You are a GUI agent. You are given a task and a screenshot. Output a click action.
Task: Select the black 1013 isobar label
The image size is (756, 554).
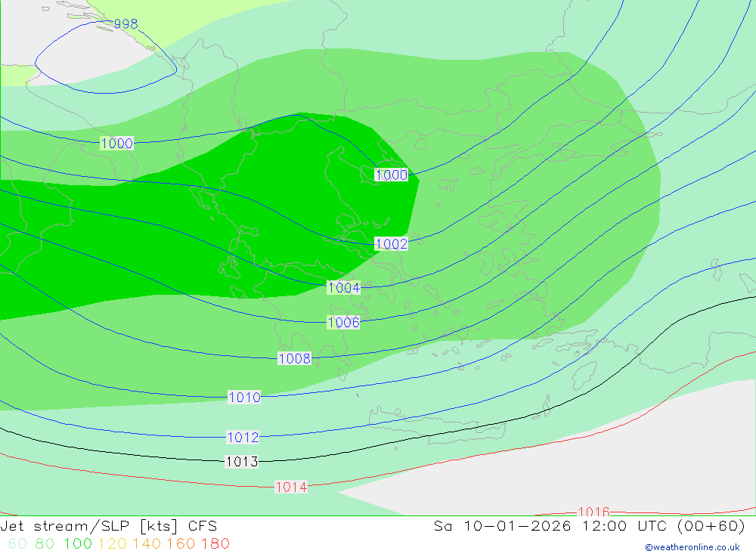242,462
